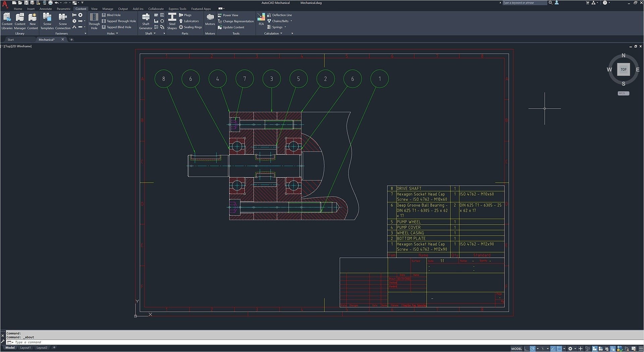Open the Autodesk App Store cart icon
Screen dimensions: 644x352
[587, 3]
